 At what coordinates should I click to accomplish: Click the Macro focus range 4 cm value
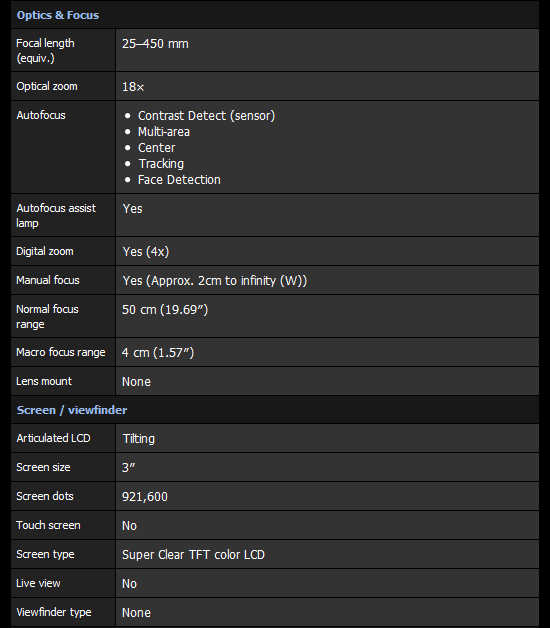pos(158,353)
